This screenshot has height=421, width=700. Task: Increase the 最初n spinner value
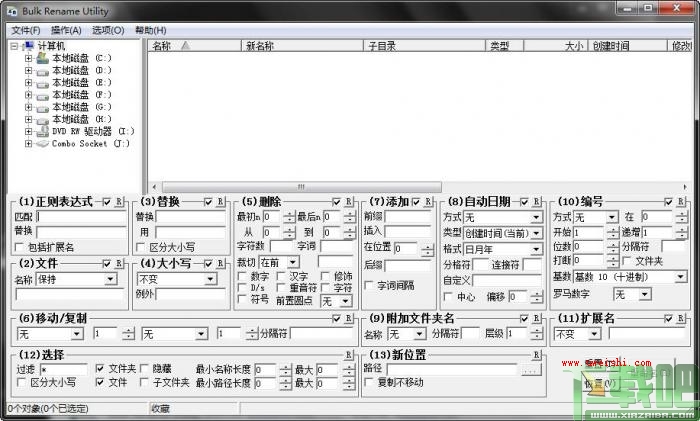coord(289,214)
